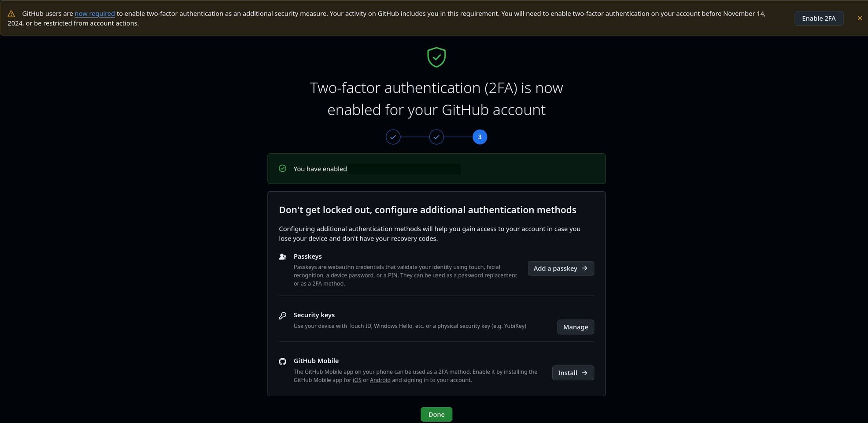The height and width of the screenshot is (423, 868).
Task: Click the Security keys key icon
Action: (283, 315)
